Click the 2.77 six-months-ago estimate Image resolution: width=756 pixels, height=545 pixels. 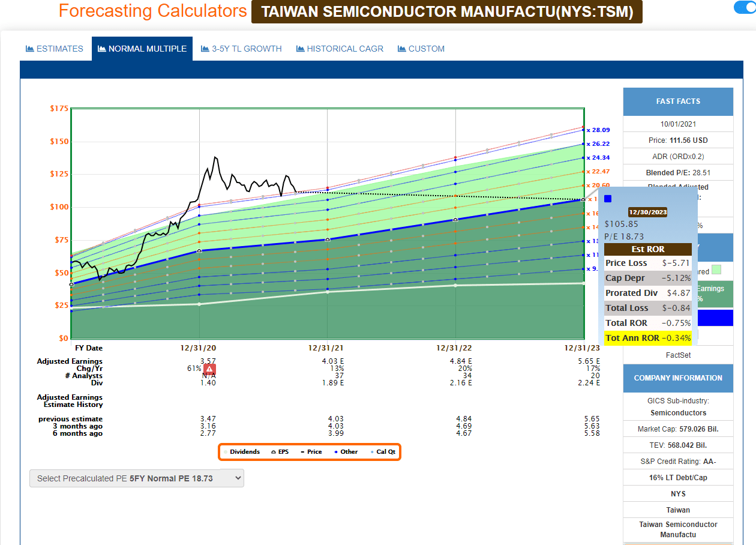pos(208,433)
